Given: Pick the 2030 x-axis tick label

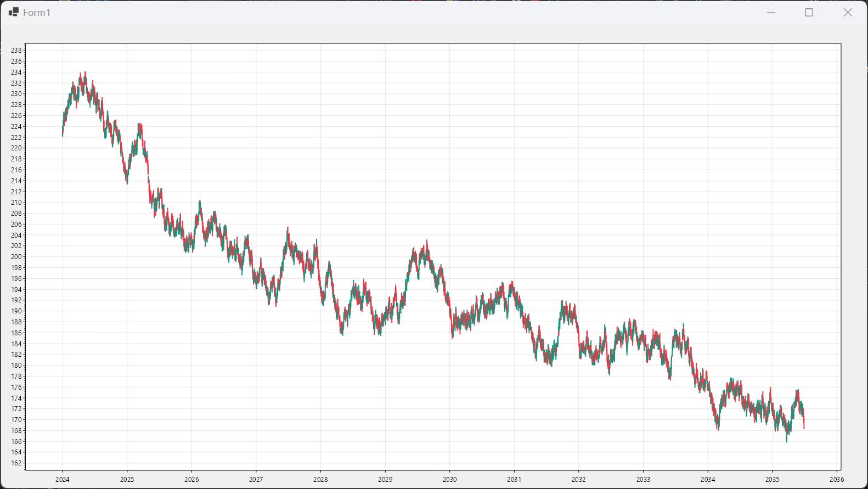Looking at the screenshot, I should click(x=449, y=479).
